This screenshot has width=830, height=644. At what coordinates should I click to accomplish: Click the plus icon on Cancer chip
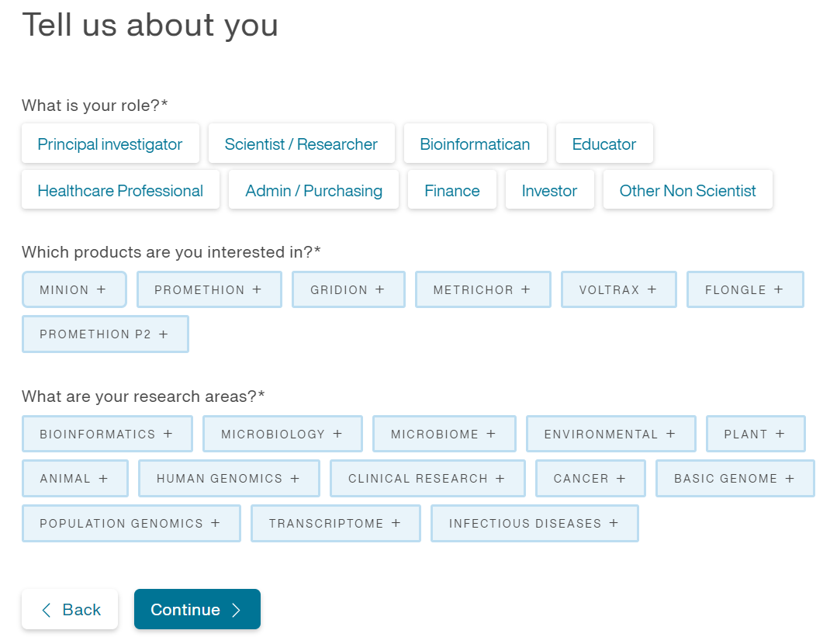click(621, 478)
